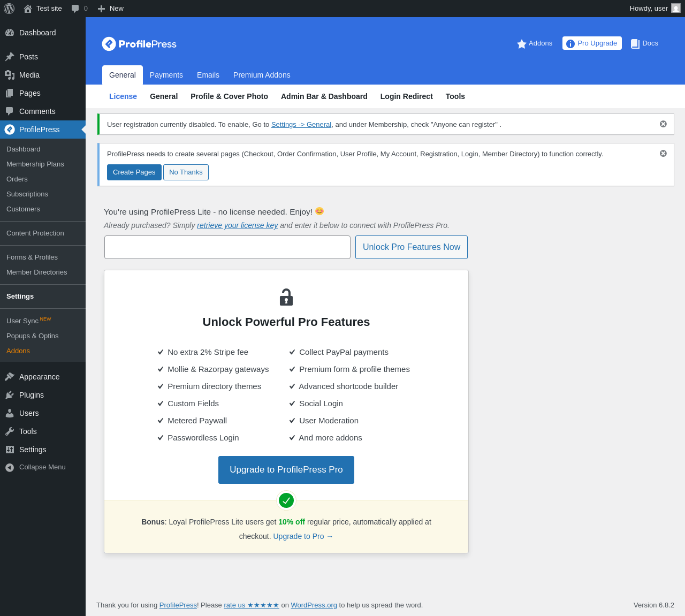Open Addons star icon in header
This screenshot has height=616, width=685.
pyautogui.click(x=522, y=44)
